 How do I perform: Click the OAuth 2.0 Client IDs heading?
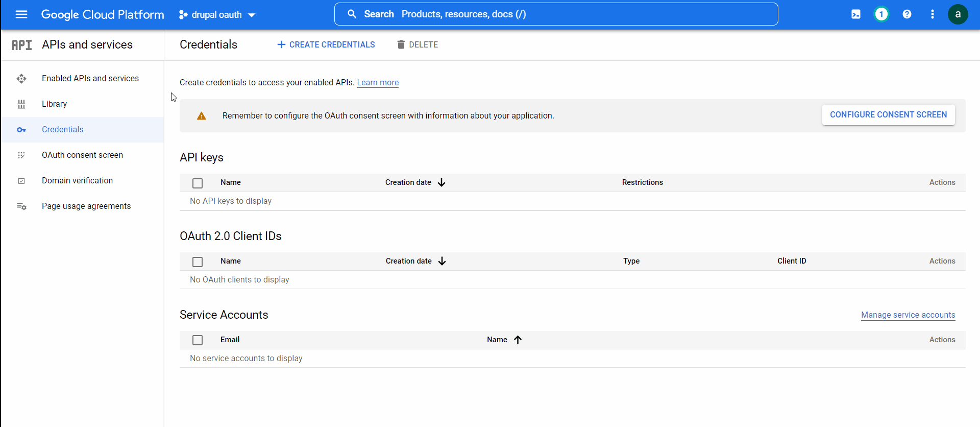[x=231, y=236]
